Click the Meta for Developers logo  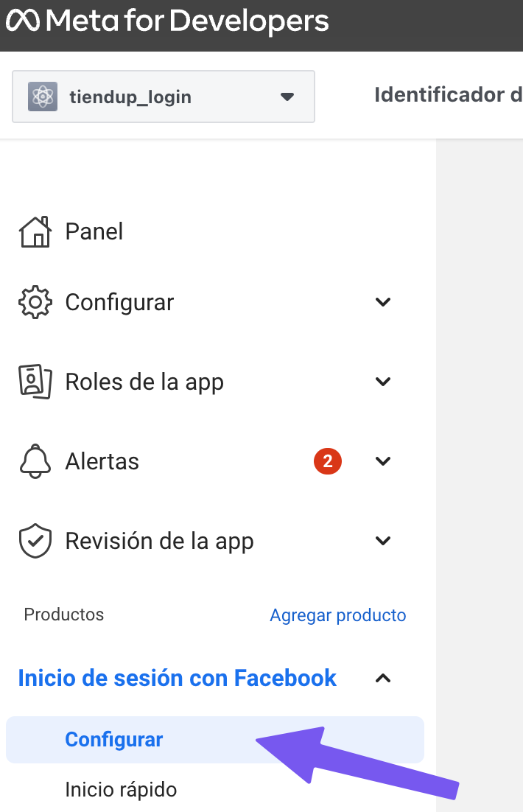[x=166, y=21]
